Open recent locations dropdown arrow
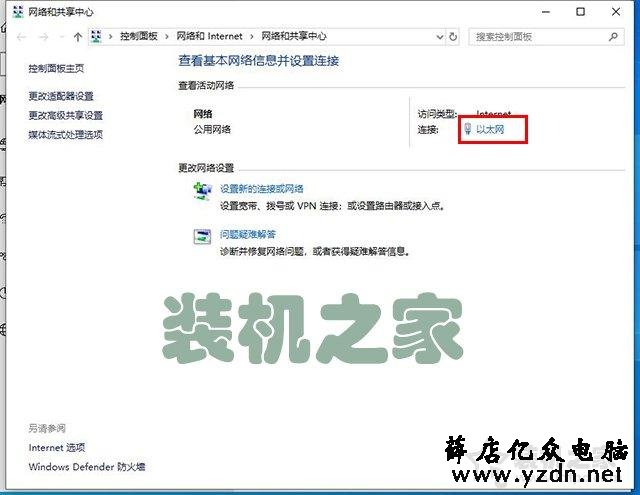The height and width of the screenshot is (495, 640). click(x=62, y=37)
